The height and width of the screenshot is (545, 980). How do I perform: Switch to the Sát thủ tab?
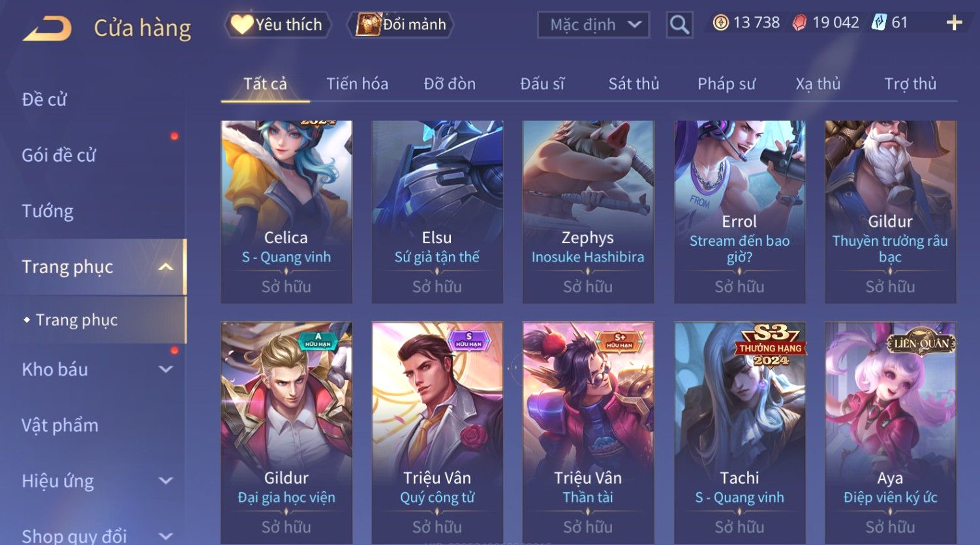[634, 84]
